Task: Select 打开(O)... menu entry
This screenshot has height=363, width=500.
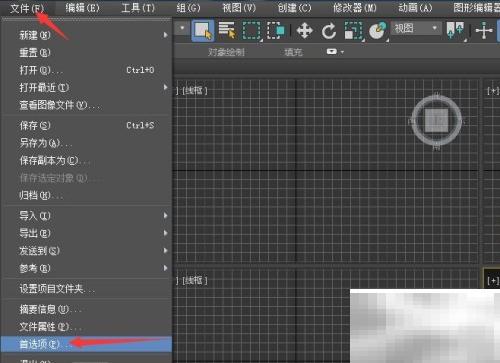Action: point(87,70)
